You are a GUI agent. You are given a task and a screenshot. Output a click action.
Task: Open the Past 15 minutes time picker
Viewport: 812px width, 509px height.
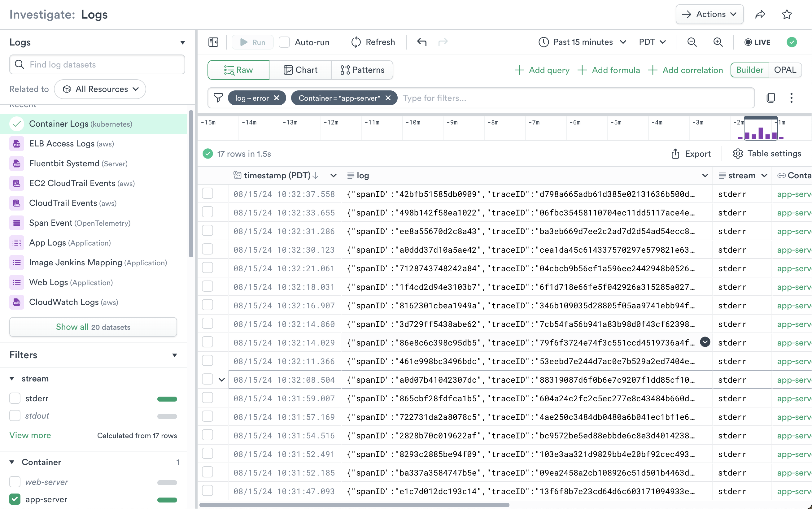(582, 42)
